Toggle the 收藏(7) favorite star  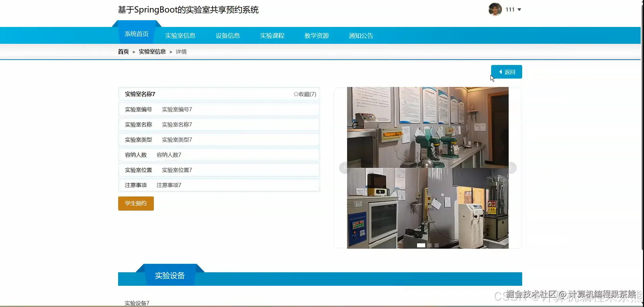coord(305,94)
